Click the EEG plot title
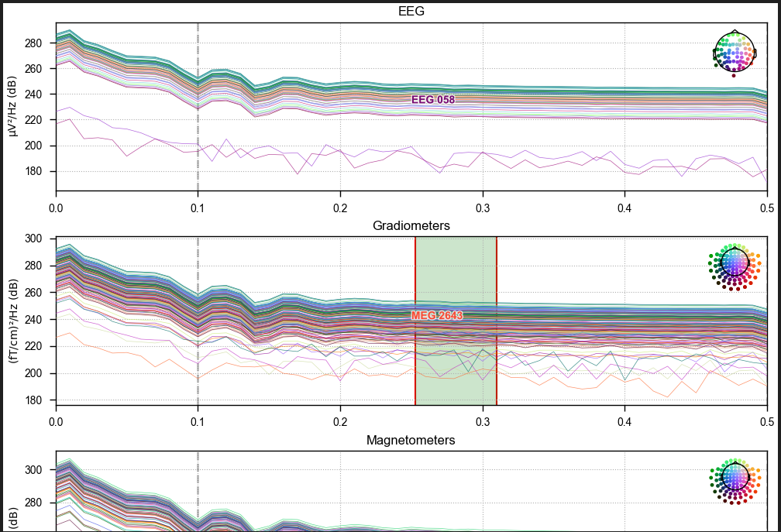The height and width of the screenshot is (532, 781). click(x=411, y=11)
